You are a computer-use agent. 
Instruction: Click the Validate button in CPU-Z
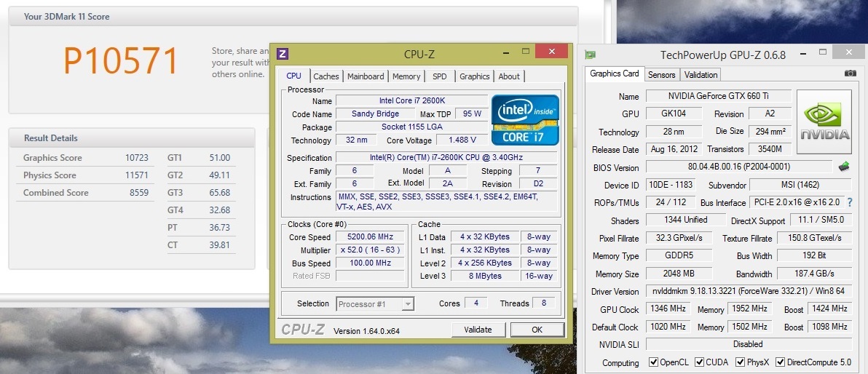coord(478,330)
